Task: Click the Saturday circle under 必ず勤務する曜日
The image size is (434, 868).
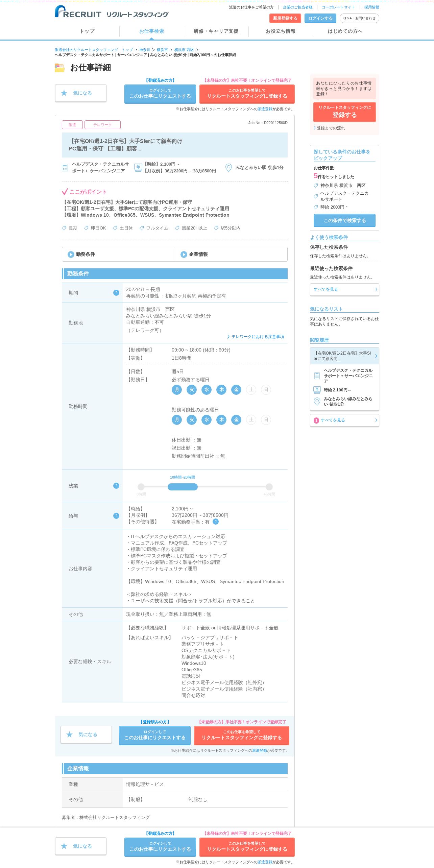Action: point(251,390)
